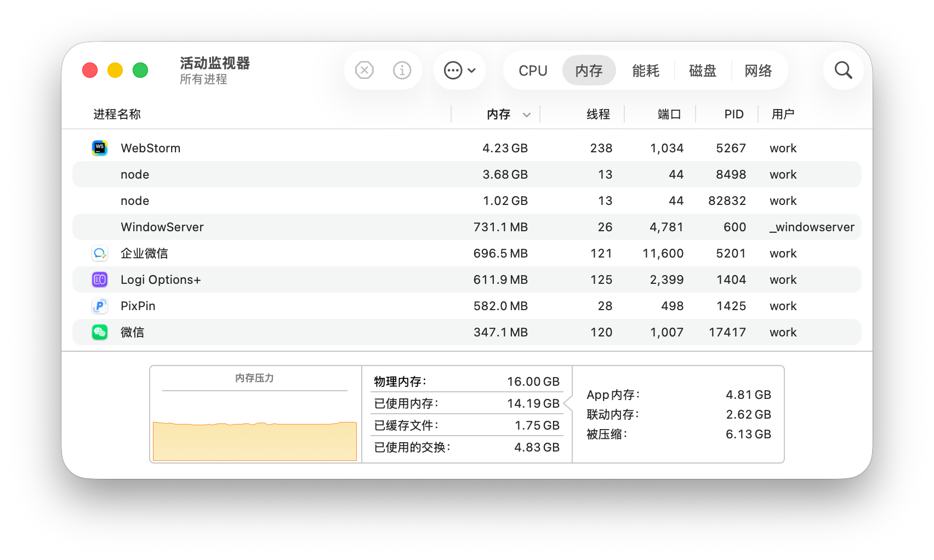Toggle sort order on 内存 column header

coord(499,115)
